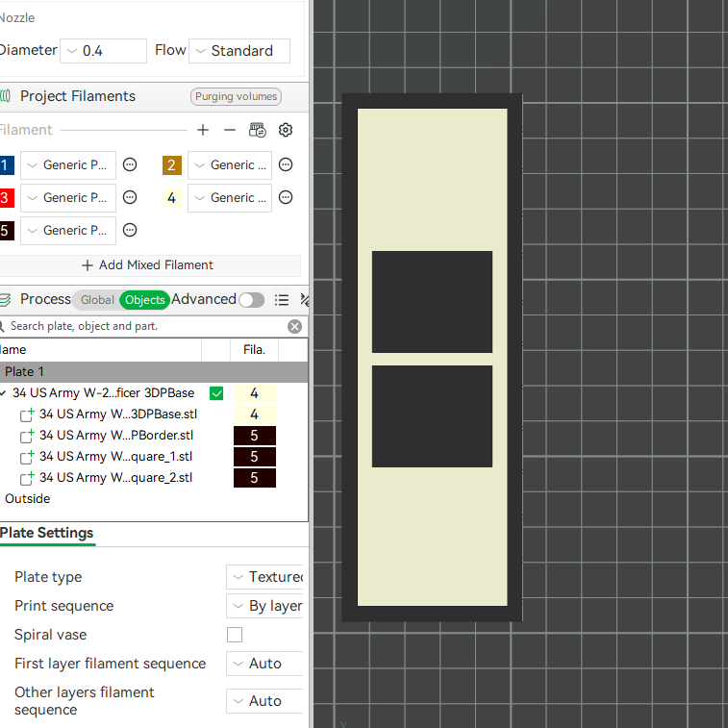Change filament cell of 3DPBase.stl part
This screenshot has height=728, width=728.
tap(255, 414)
